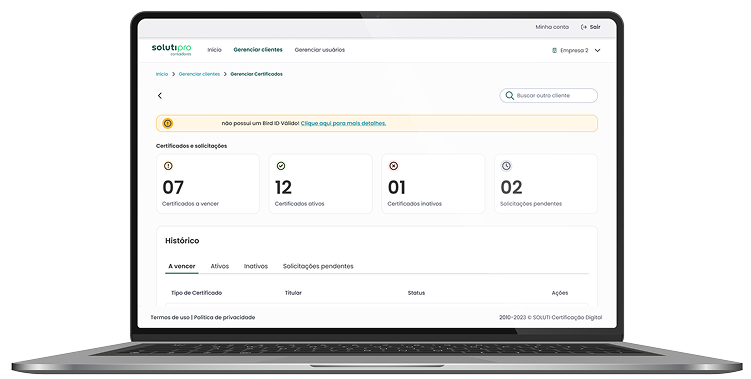The width and height of the screenshot is (751, 379).
Task: Click the Certificados e solicitações heading
Action: pyautogui.click(x=192, y=146)
